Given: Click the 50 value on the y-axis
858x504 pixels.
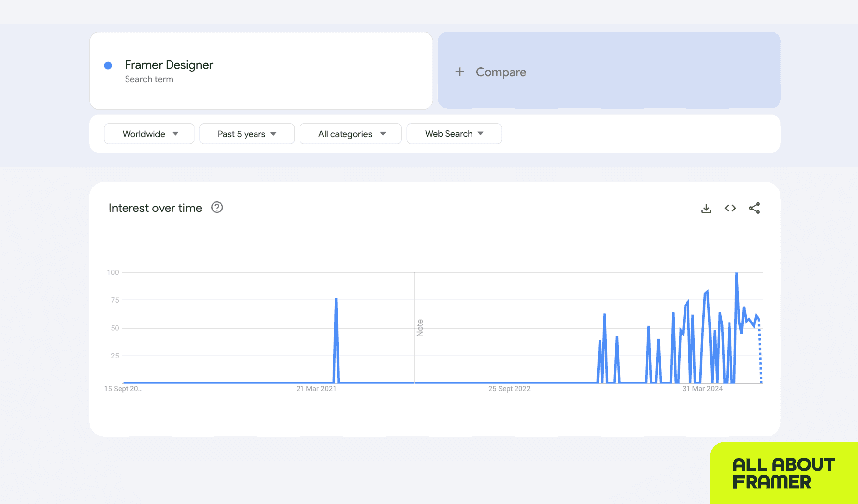Looking at the screenshot, I should click(115, 328).
